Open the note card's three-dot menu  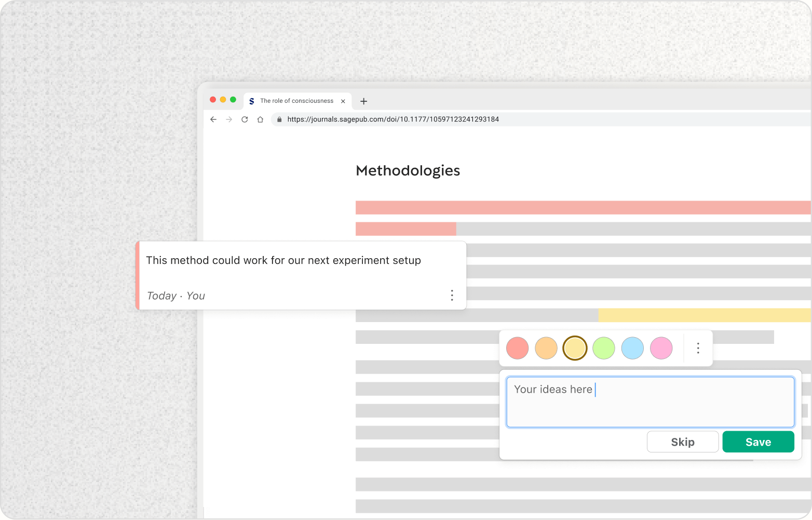click(452, 296)
